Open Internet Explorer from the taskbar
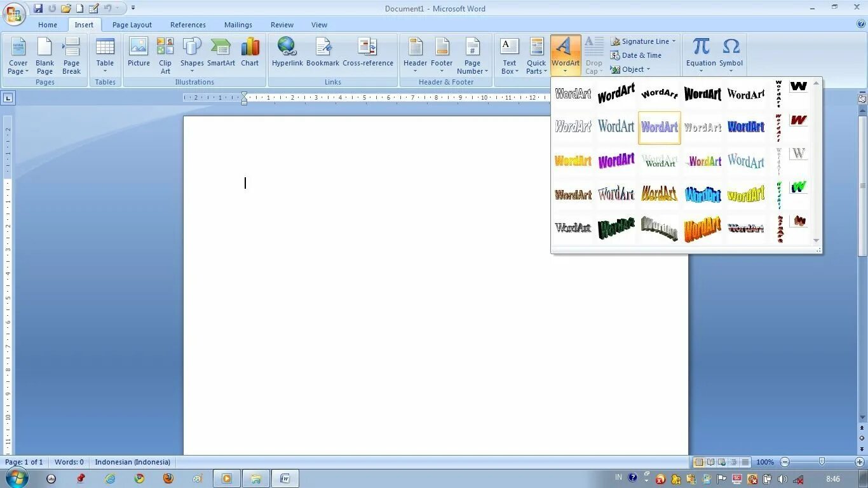The image size is (868, 488). [x=110, y=478]
